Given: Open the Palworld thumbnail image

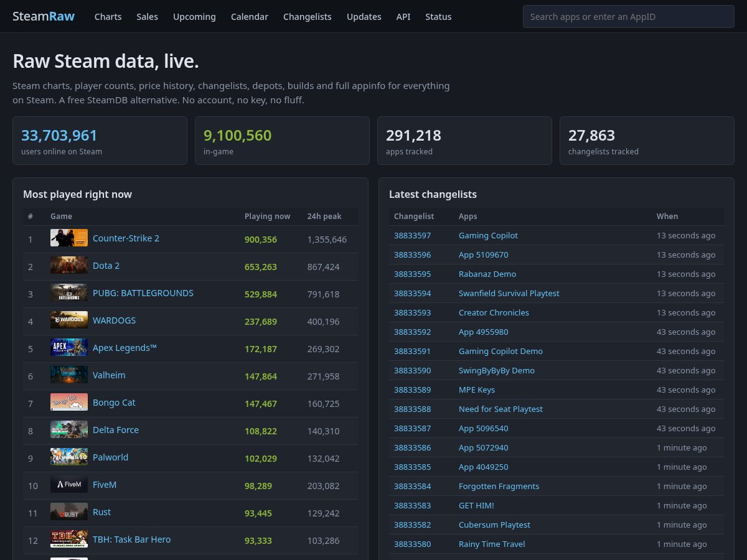Looking at the screenshot, I should [x=69, y=457].
